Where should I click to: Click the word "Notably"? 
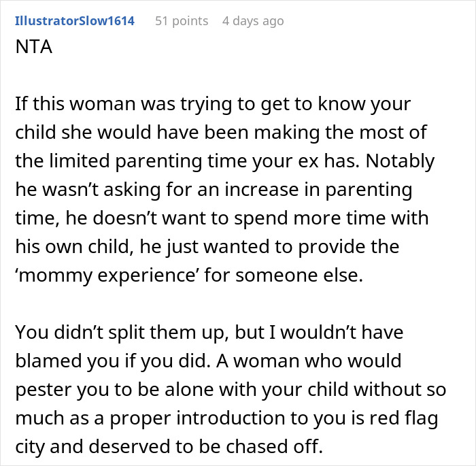[x=400, y=161]
